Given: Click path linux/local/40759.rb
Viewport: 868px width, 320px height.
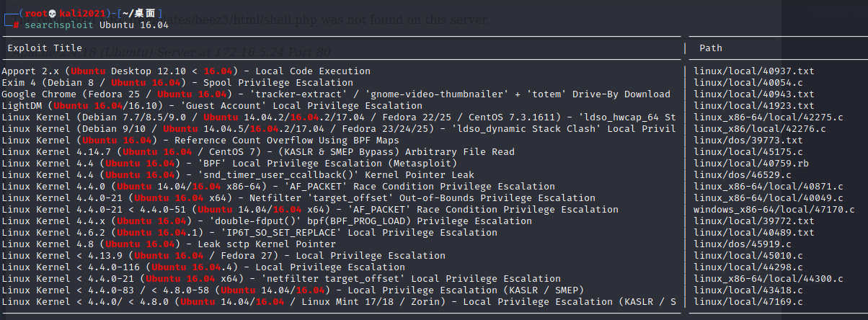Looking at the screenshot, I should pos(751,164).
